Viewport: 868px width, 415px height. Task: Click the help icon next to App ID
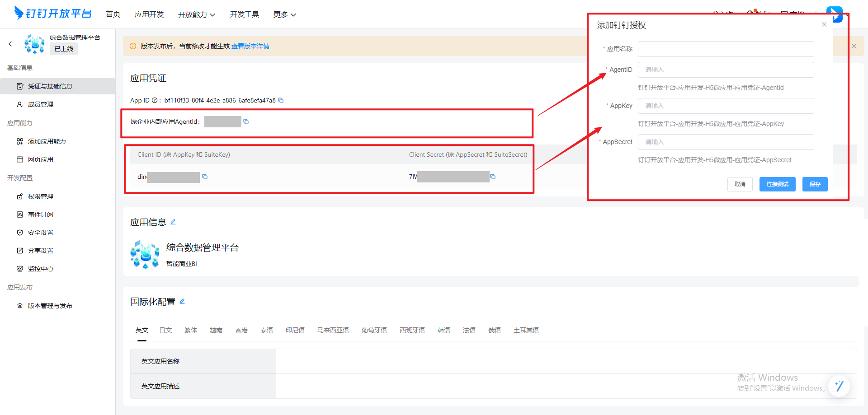155,100
